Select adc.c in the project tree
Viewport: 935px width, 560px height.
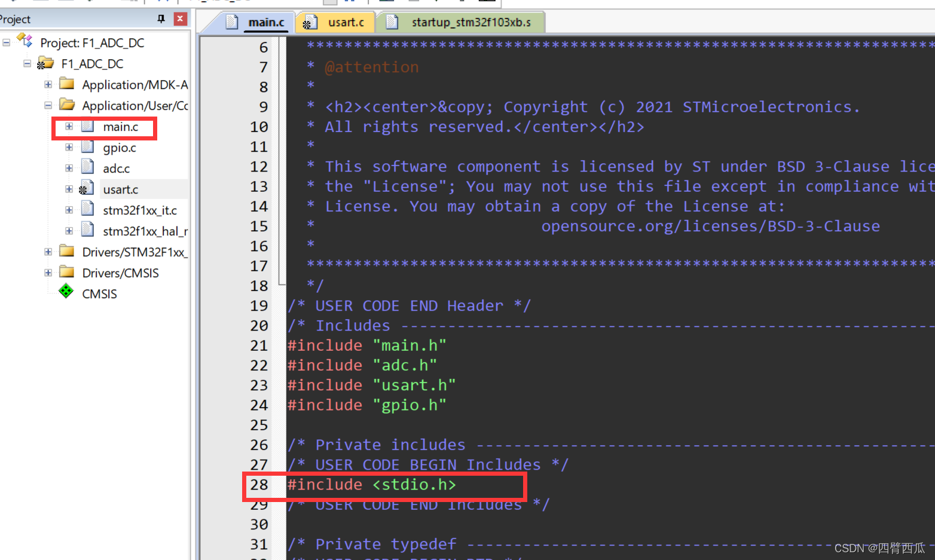pyautogui.click(x=115, y=168)
